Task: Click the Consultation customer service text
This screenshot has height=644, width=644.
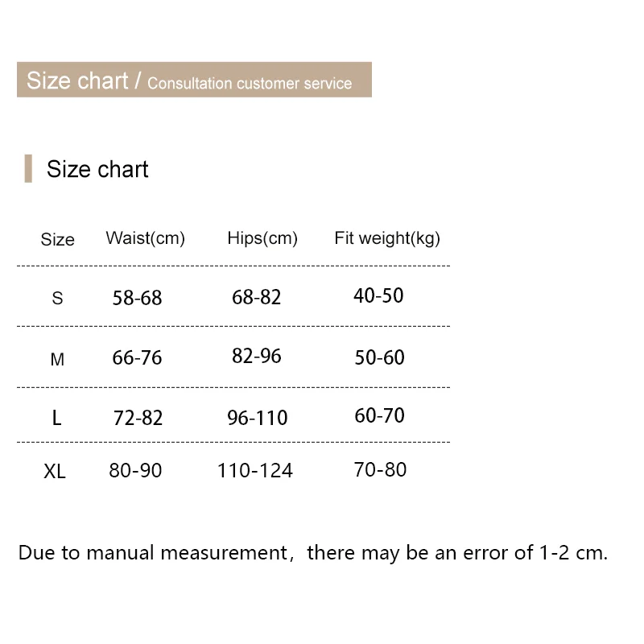Action: pos(250,83)
